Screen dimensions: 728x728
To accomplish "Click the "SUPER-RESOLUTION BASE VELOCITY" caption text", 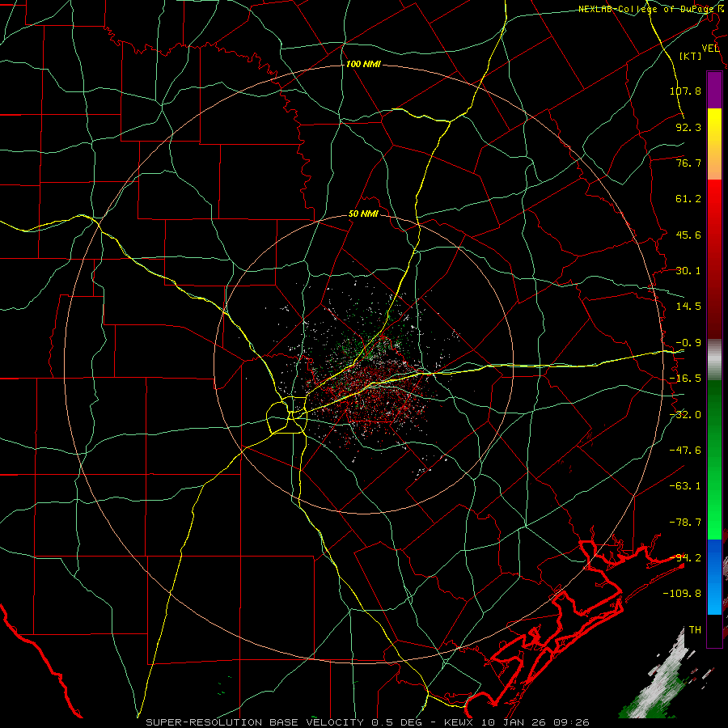I will point(256,722).
